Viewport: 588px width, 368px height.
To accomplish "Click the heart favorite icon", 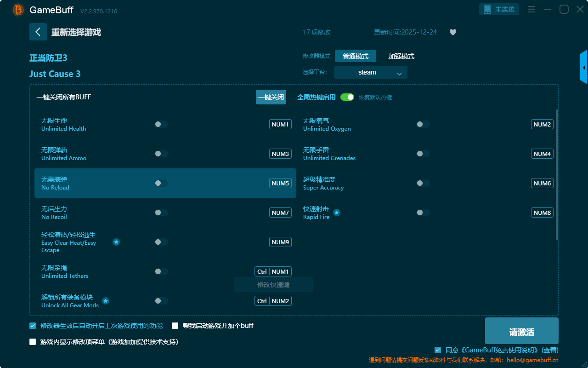I will tap(453, 32).
